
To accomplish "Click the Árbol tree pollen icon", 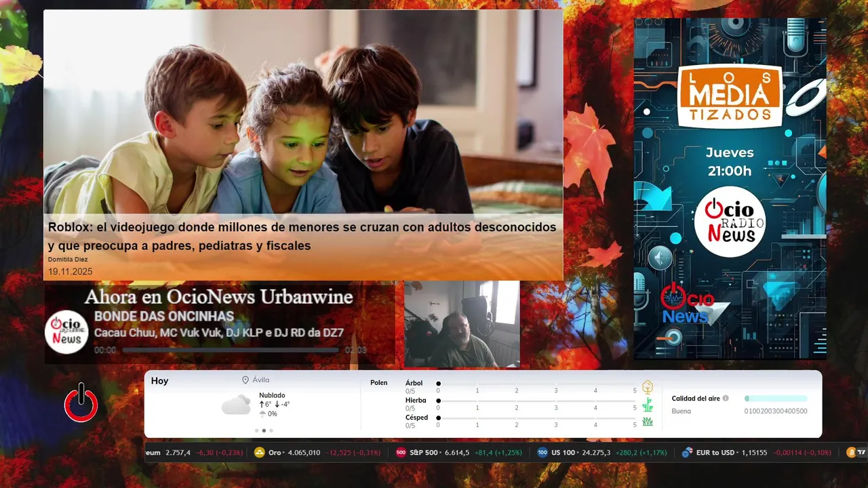I will pos(648,387).
